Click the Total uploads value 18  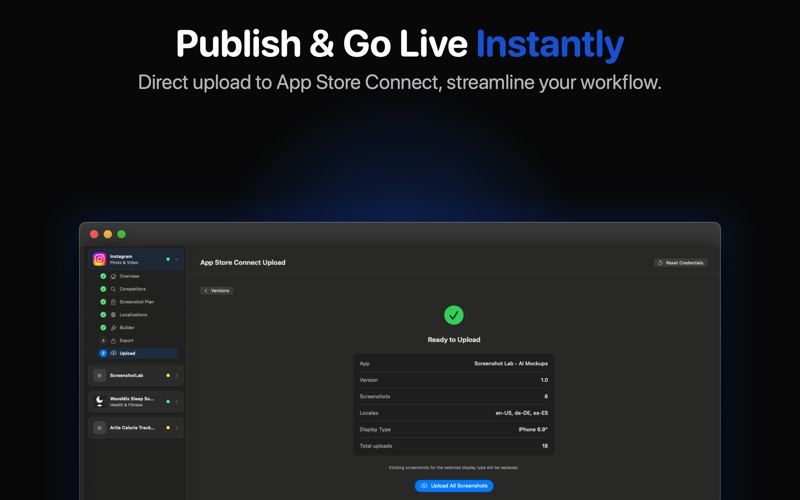pyautogui.click(x=545, y=446)
